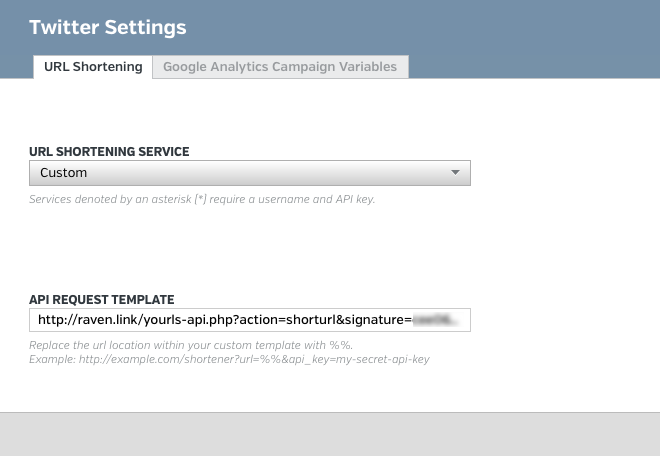
Task: Click 'action=shorturl' within the template field
Action: click(288, 320)
